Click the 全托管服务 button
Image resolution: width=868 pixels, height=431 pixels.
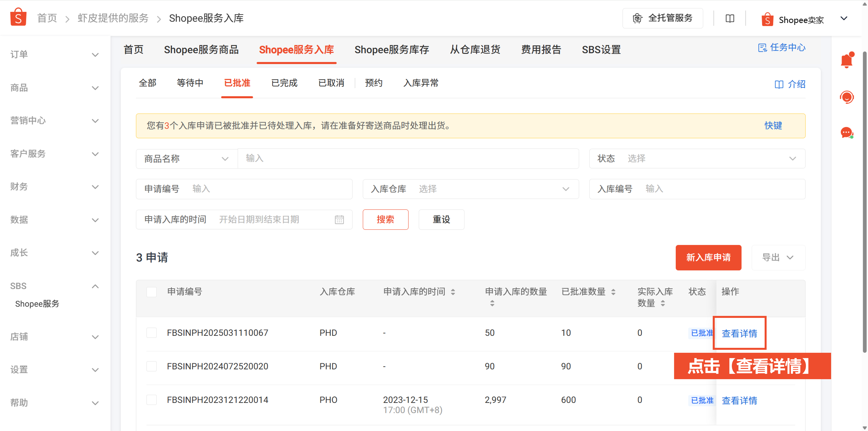coord(663,18)
